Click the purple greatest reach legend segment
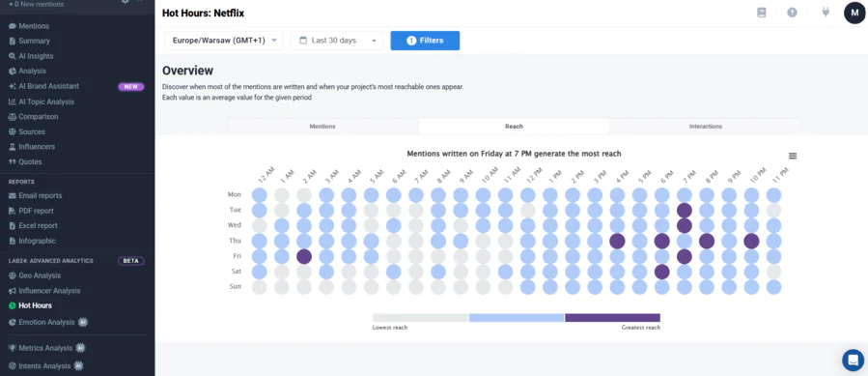Viewport: 868px width, 376px height. click(612, 318)
